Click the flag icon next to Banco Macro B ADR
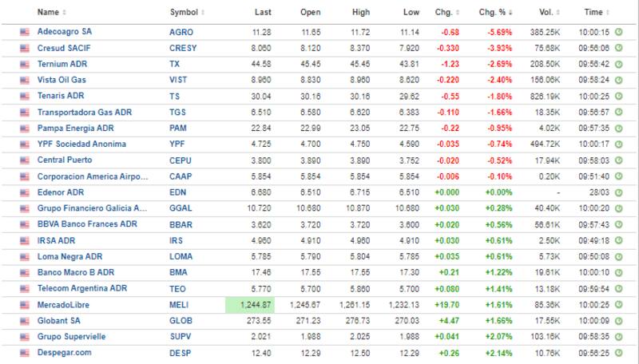639x364 pixels. coord(25,272)
